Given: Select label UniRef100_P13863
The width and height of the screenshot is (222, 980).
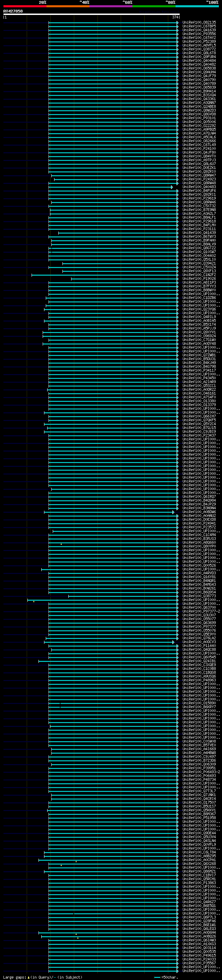Looking at the screenshot, I should [x=199, y=883].
